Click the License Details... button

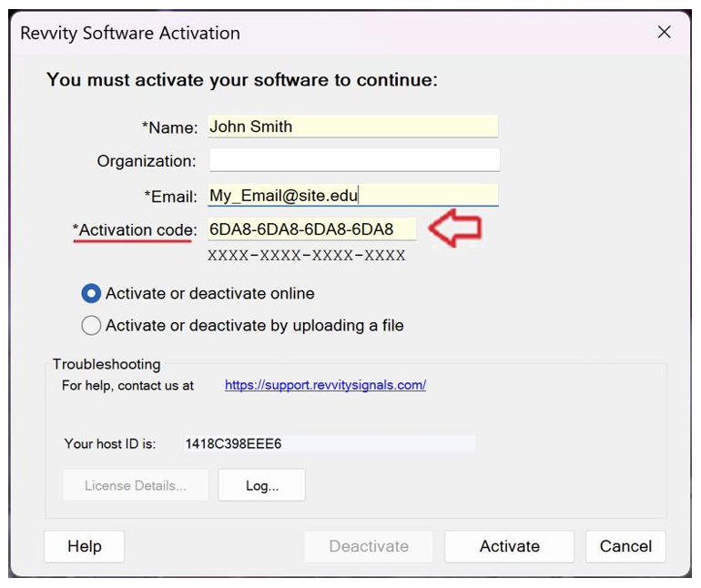tap(136, 485)
